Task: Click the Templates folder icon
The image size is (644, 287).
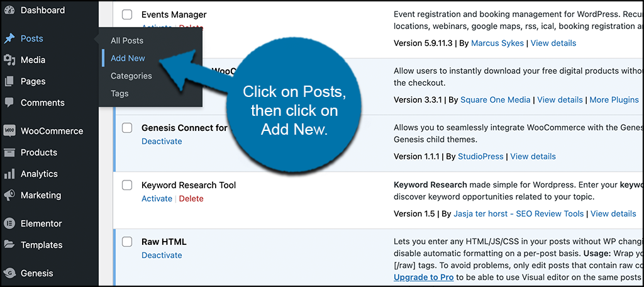Action: pyautogui.click(x=9, y=245)
